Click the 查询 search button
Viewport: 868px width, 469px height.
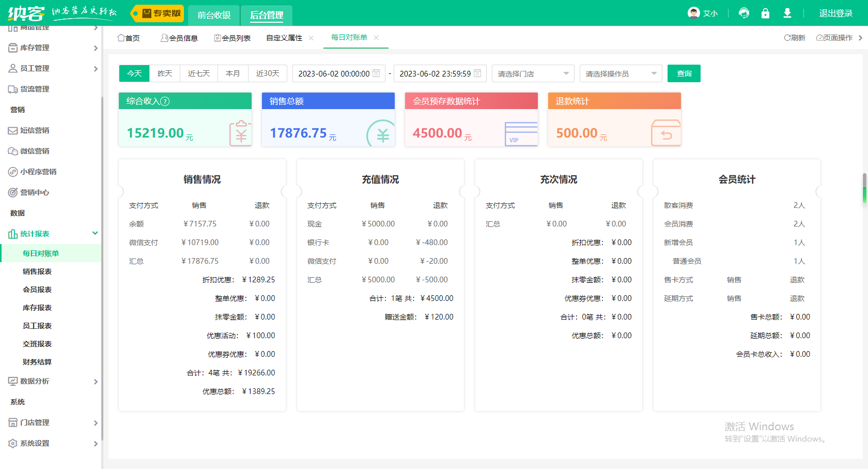pos(684,73)
